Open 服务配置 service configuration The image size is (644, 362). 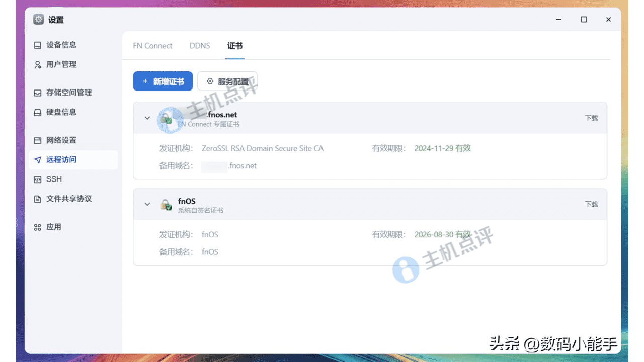[x=227, y=81]
